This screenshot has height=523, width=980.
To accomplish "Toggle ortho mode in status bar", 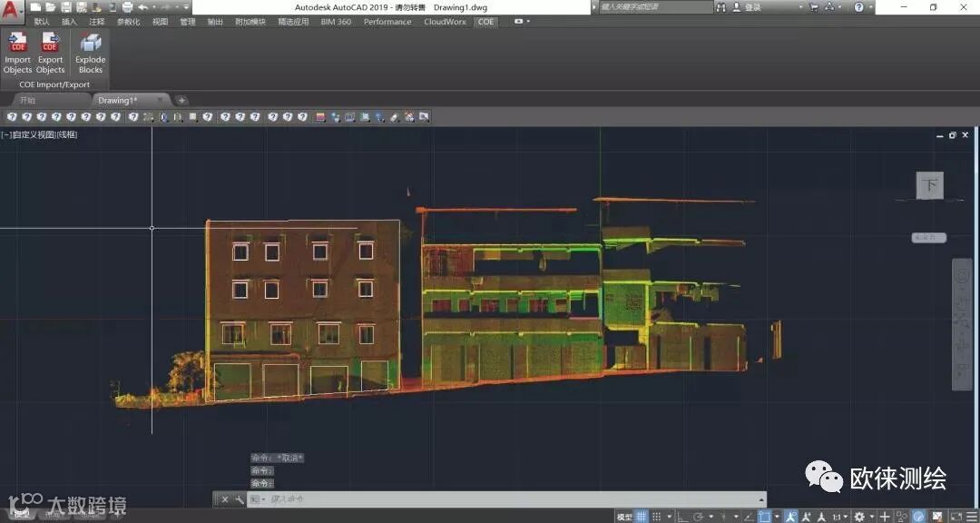I will pos(682,517).
